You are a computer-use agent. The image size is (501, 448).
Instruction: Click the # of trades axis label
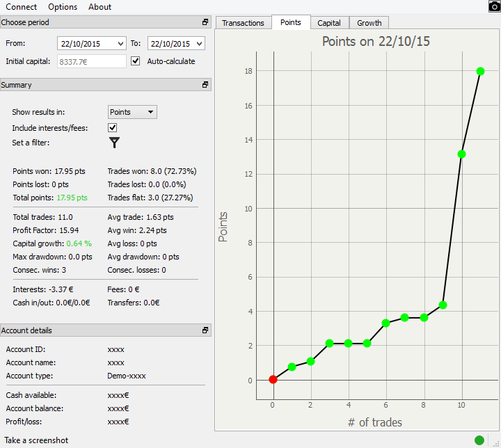(x=375, y=422)
